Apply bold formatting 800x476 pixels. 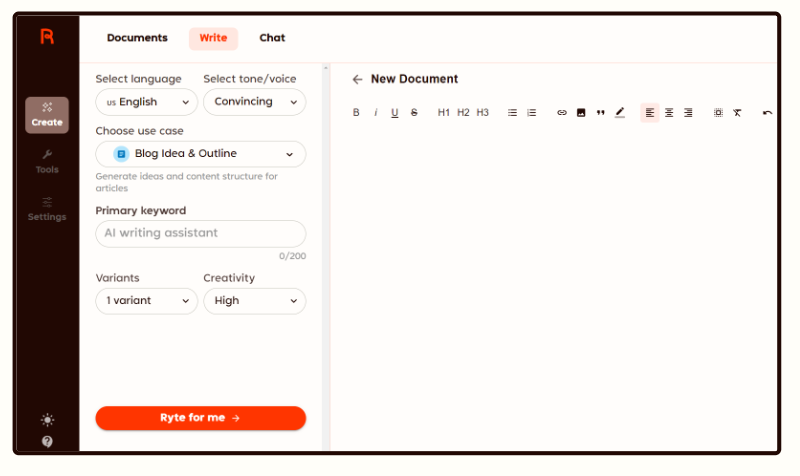point(356,113)
